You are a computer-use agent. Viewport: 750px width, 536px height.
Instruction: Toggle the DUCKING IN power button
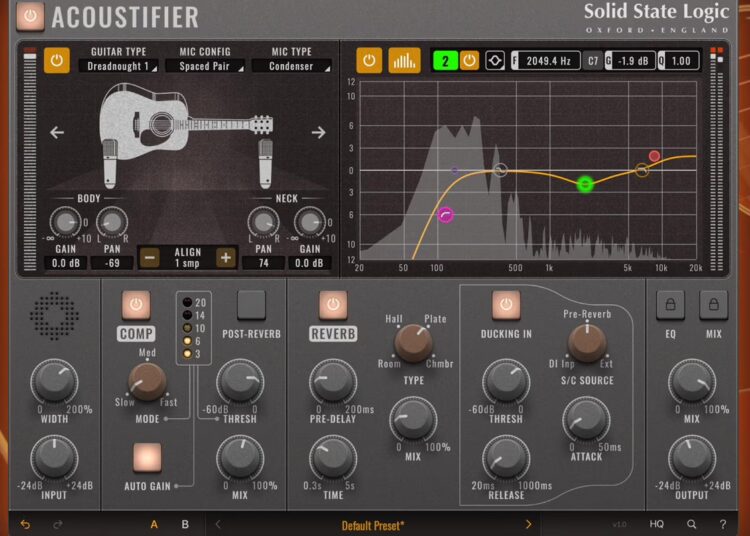point(506,305)
